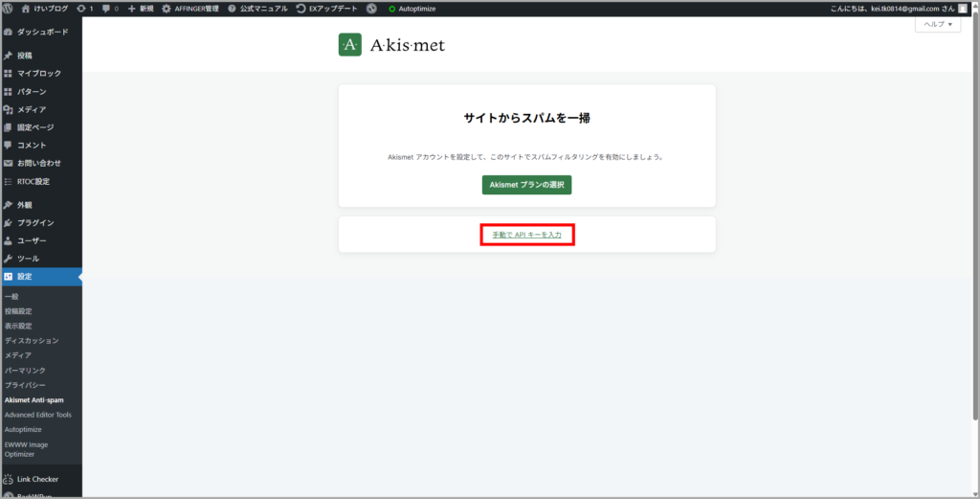
Task: Click the WordPress logo in admin bar
Action: point(8,8)
